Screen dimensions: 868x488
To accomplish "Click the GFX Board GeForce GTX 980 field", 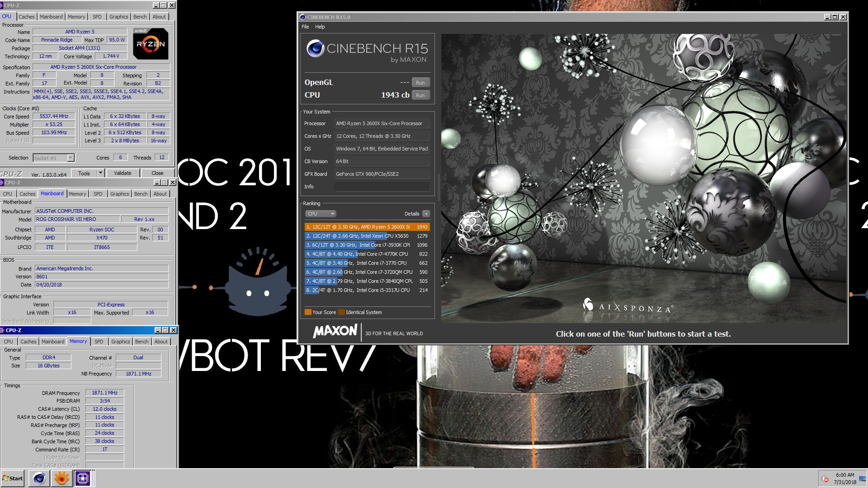I will pyautogui.click(x=382, y=174).
